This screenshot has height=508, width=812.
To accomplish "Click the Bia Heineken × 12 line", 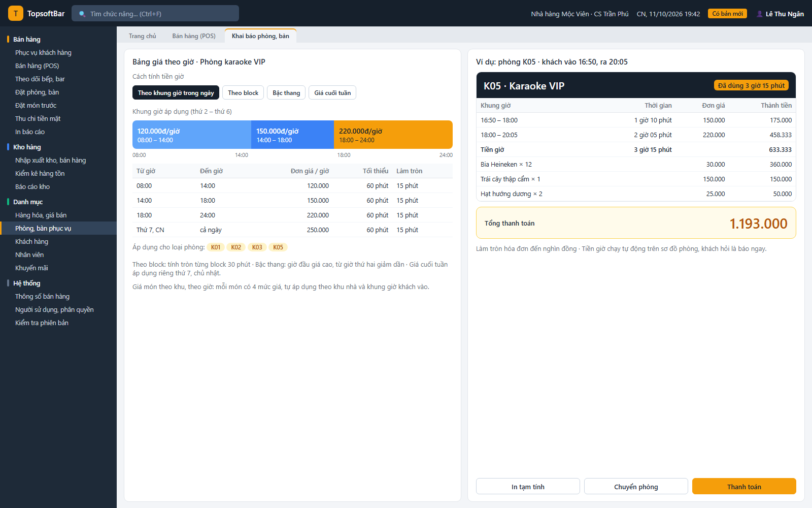I will [x=636, y=164].
